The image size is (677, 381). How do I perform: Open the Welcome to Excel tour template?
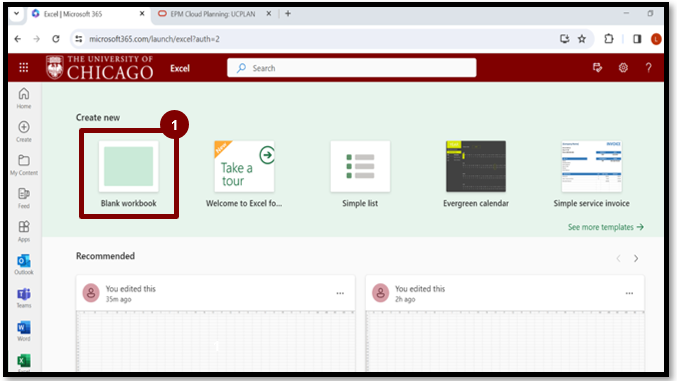click(x=244, y=174)
